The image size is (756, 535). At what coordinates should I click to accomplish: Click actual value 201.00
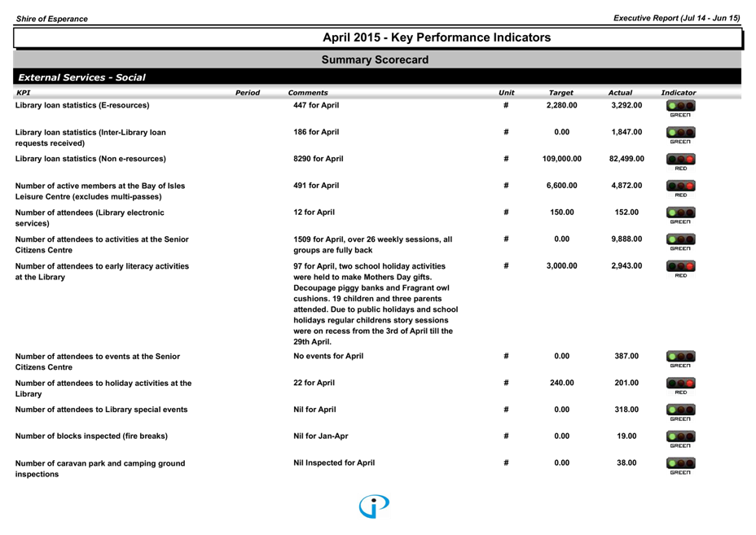(x=626, y=383)
